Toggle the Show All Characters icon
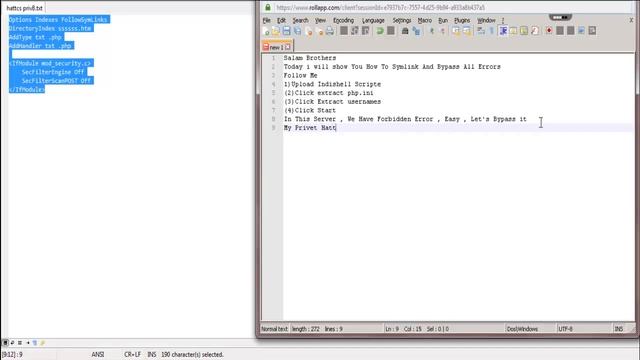This screenshot has height=360, width=640. [491, 31]
